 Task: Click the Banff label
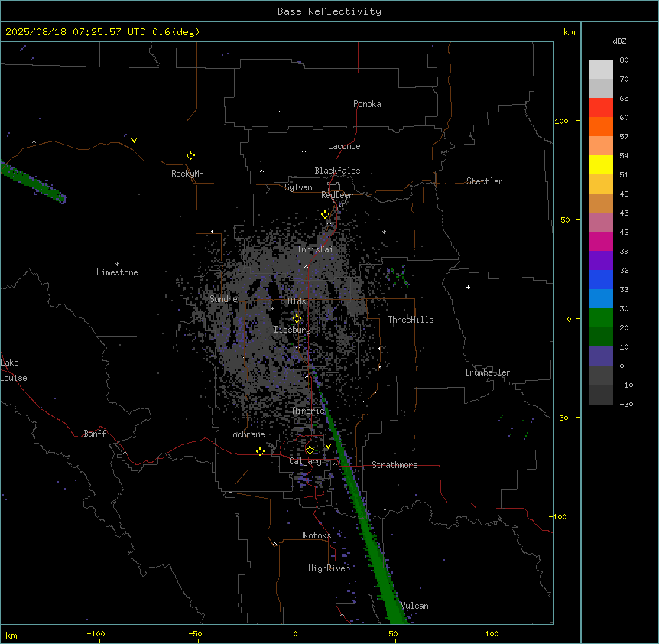coord(95,434)
